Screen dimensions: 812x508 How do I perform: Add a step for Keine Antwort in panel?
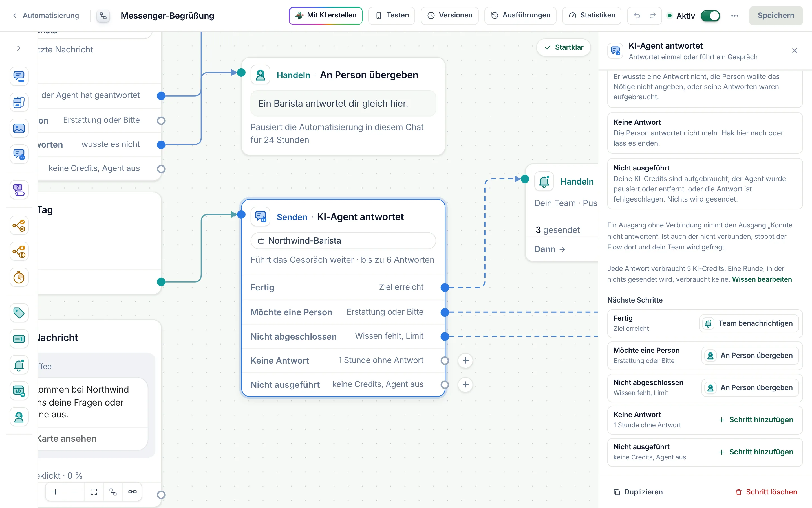pos(756,420)
